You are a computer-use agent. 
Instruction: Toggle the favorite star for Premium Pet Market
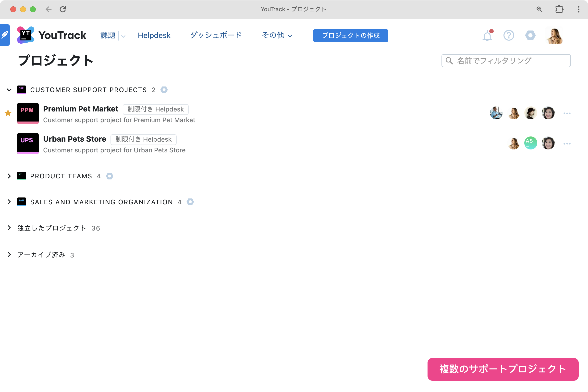[x=8, y=113]
